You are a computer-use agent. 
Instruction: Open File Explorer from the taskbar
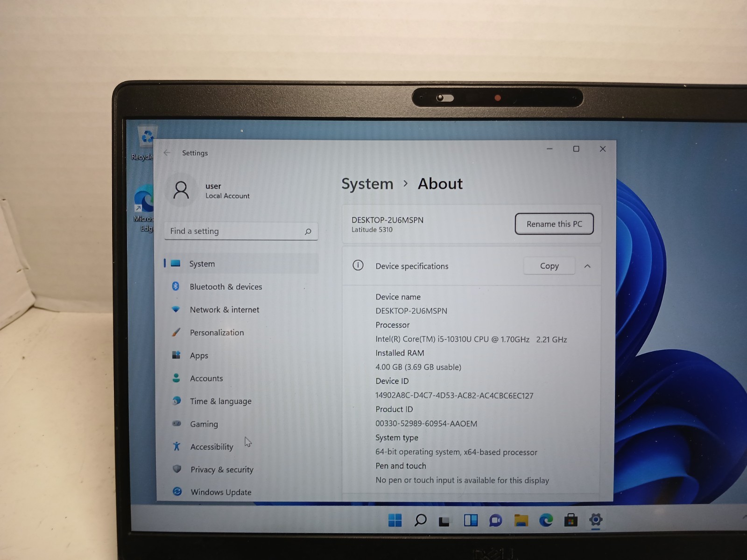pos(521,520)
